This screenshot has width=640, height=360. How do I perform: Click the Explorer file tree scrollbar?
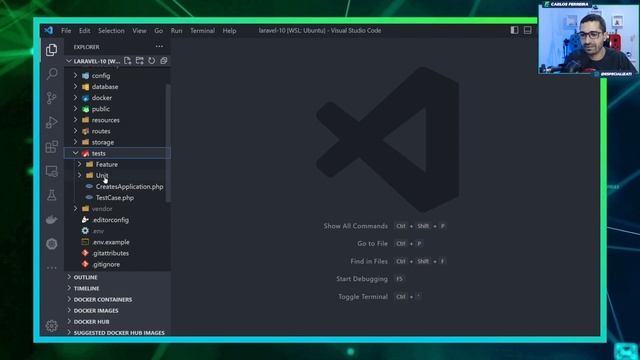tap(168, 143)
